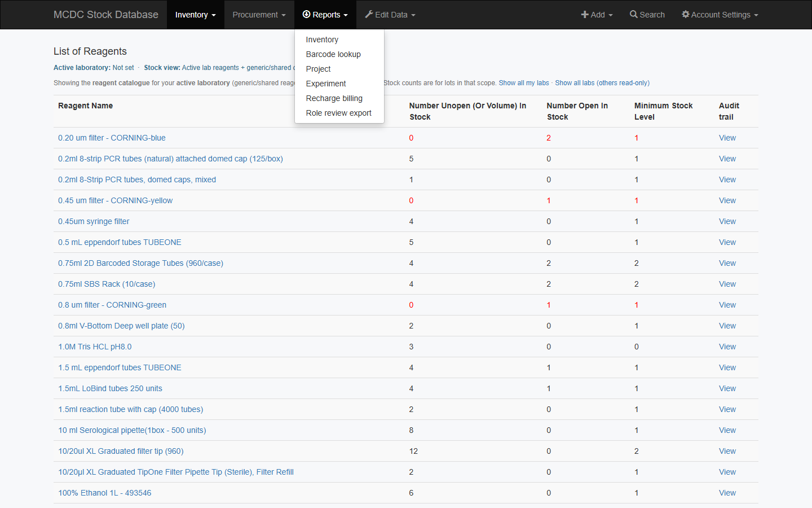View audit trail for 0.45um syringe filter
This screenshot has height=508, width=812.
click(x=727, y=221)
